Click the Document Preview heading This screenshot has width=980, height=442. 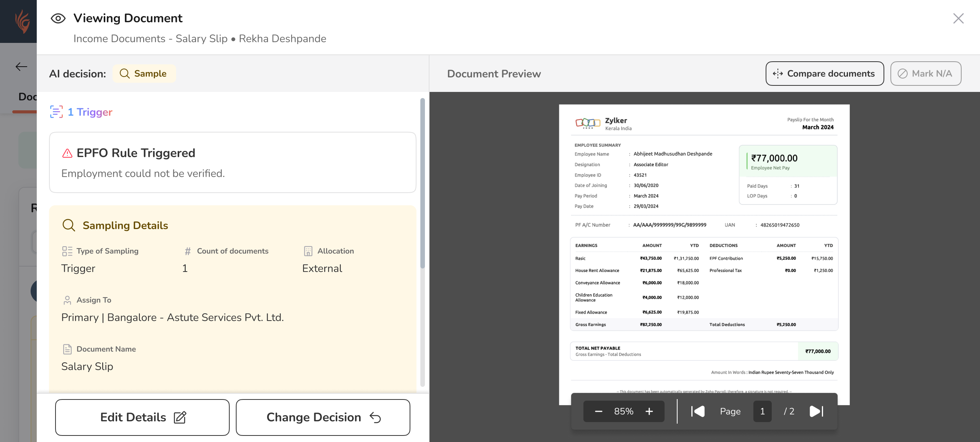(494, 74)
